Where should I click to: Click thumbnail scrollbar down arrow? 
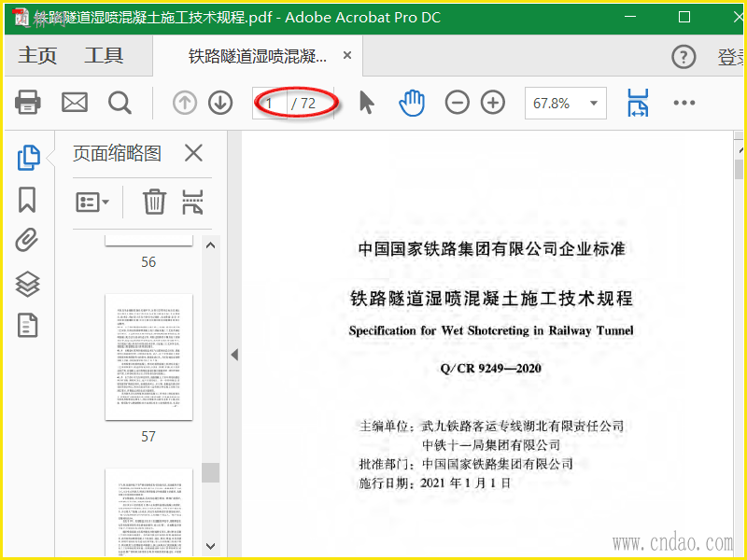coord(211,546)
